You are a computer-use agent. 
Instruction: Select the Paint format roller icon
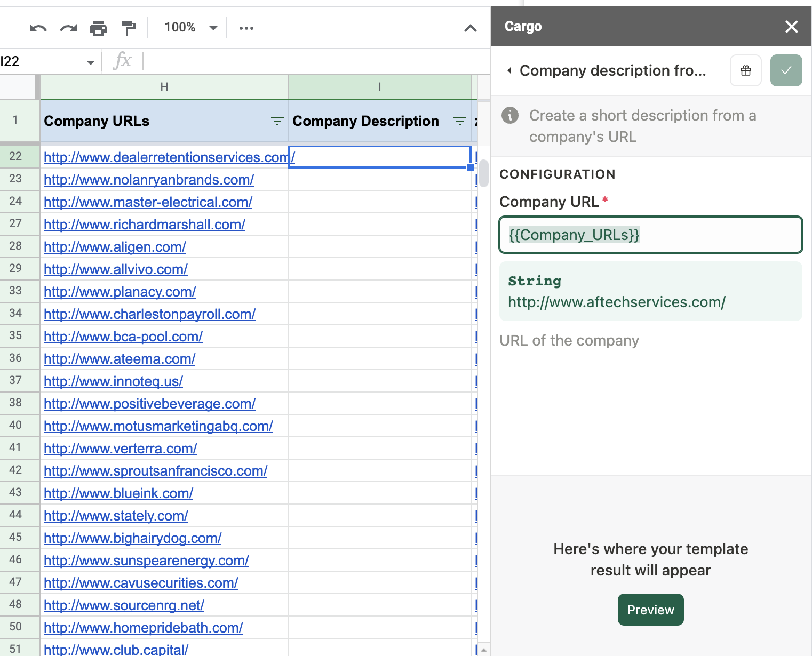(128, 28)
